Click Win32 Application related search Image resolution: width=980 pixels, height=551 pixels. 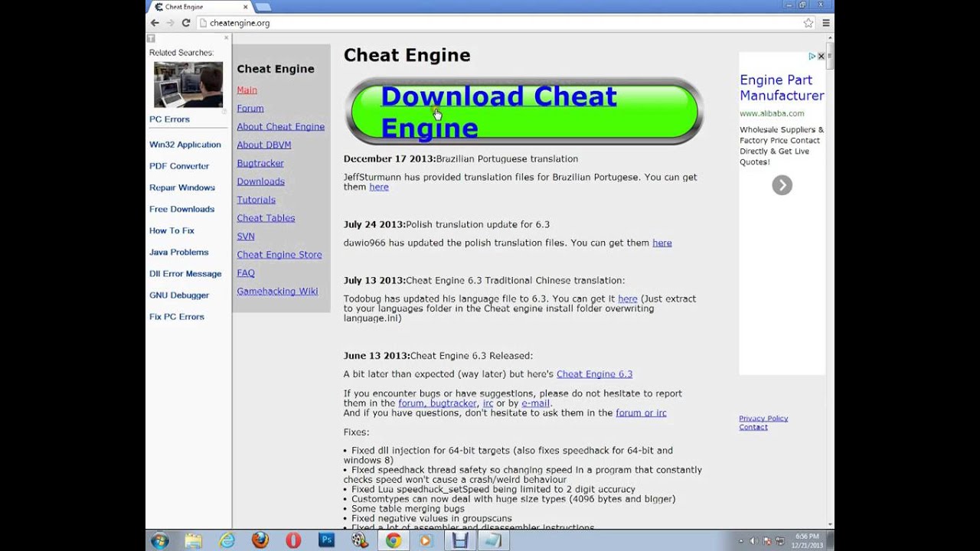(185, 145)
